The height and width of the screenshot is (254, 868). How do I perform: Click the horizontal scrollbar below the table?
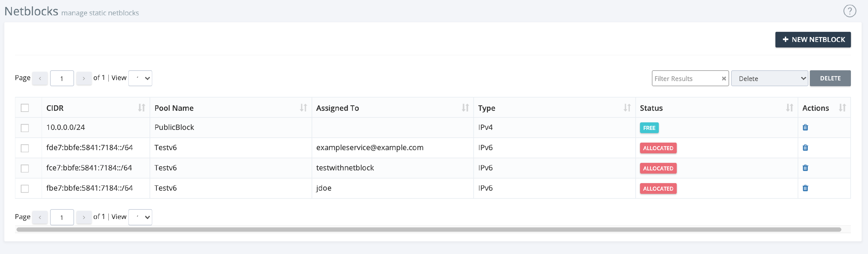click(x=429, y=229)
